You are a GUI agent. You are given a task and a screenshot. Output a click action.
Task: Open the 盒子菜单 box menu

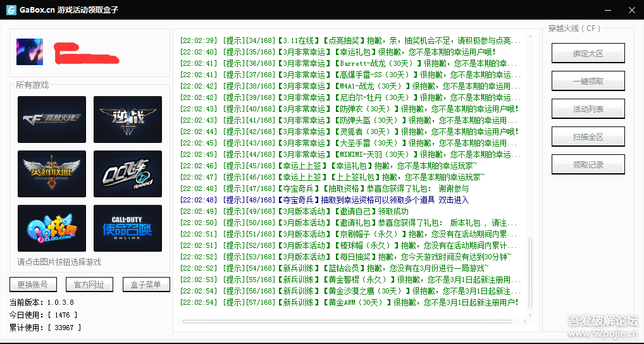146,285
